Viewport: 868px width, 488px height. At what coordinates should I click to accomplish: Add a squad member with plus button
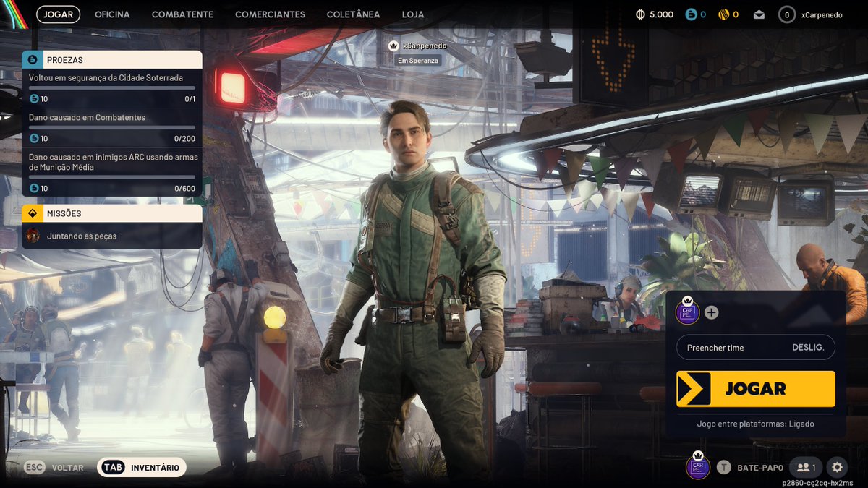(x=712, y=312)
